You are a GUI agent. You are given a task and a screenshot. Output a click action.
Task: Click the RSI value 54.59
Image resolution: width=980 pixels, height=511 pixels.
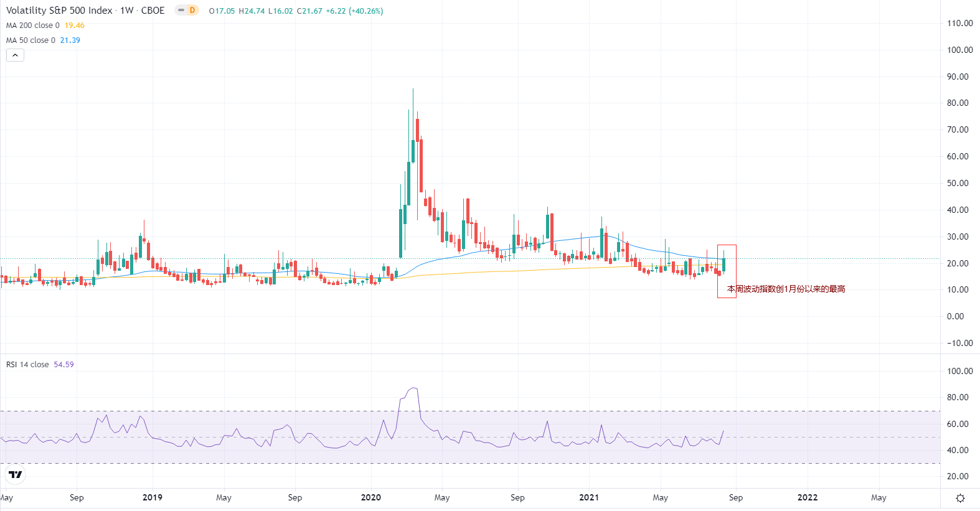[x=64, y=365]
